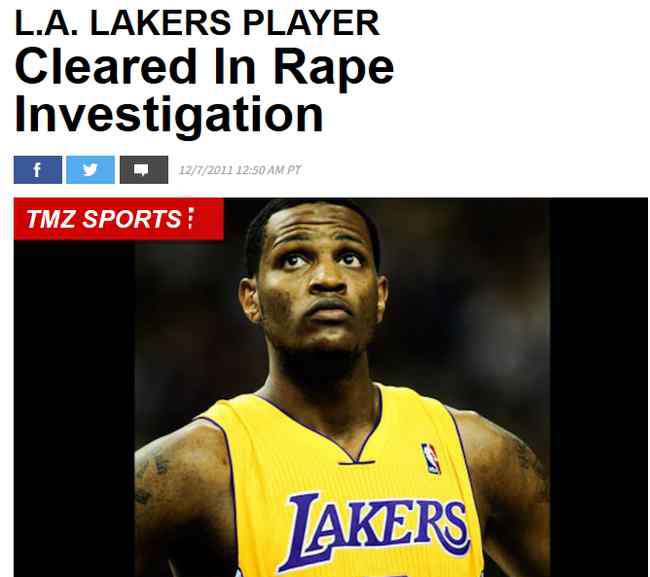This screenshot has height=577, width=650.
Task: Open comments via the speech bubble icon
Action: tap(144, 170)
